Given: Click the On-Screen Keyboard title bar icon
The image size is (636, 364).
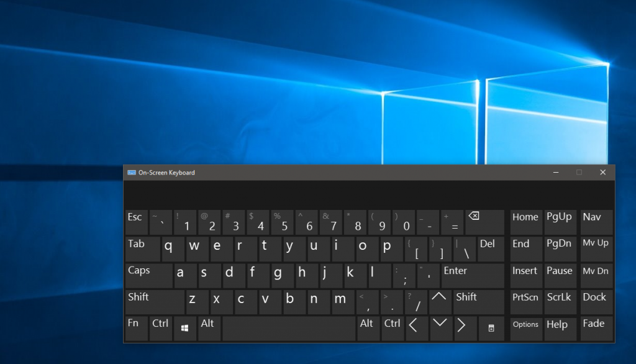Looking at the screenshot, I should pyautogui.click(x=130, y=173).
